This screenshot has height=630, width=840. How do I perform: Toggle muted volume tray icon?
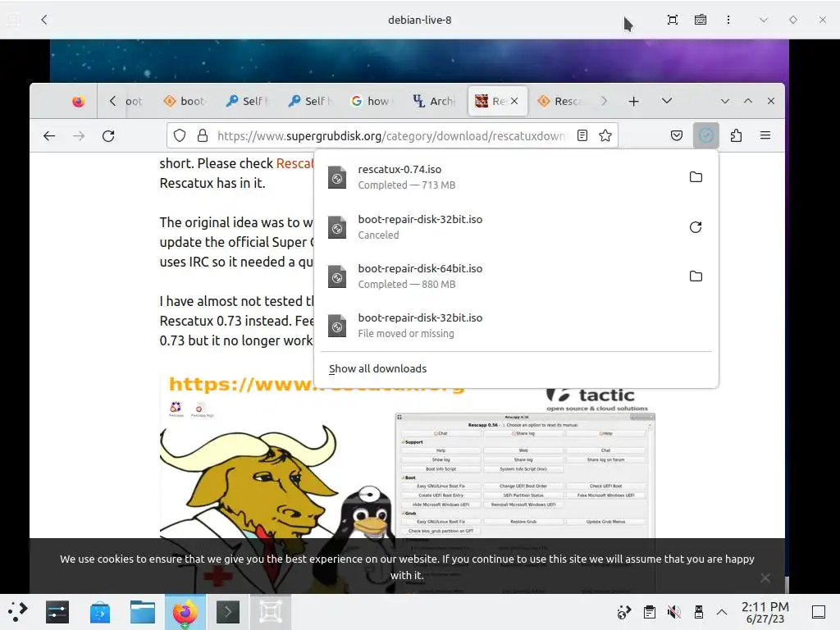(x=674, y=612)
